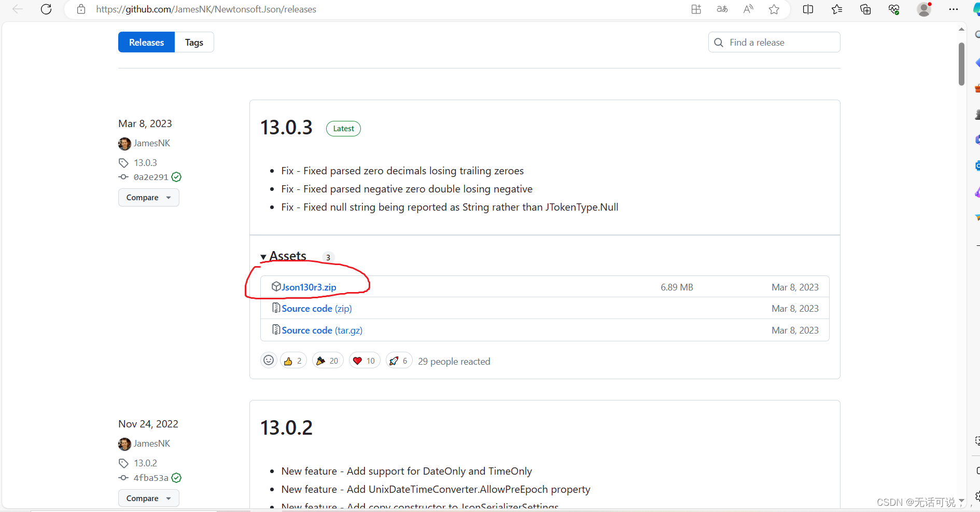Reload the page with refresh icon
The image size is (980, 512).
click(x=46, y=9)
